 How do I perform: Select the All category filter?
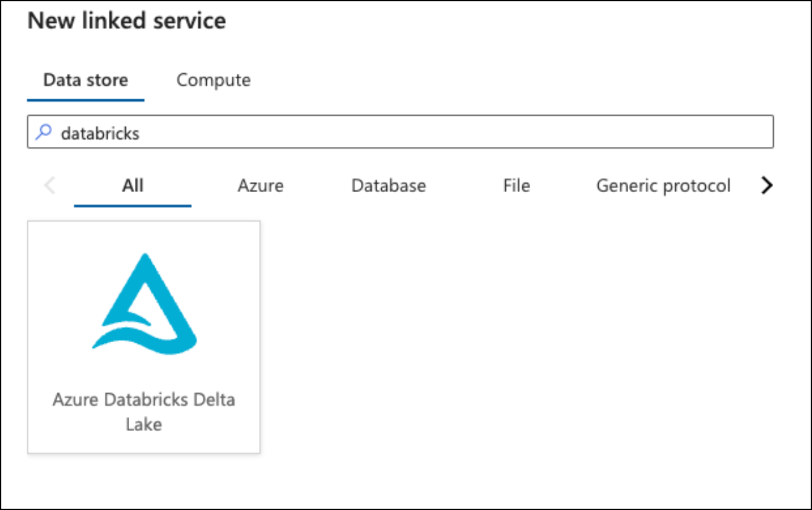[132, 185]
